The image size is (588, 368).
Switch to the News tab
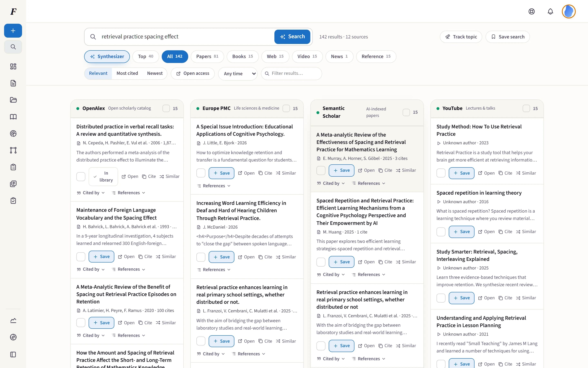point(339,56)
